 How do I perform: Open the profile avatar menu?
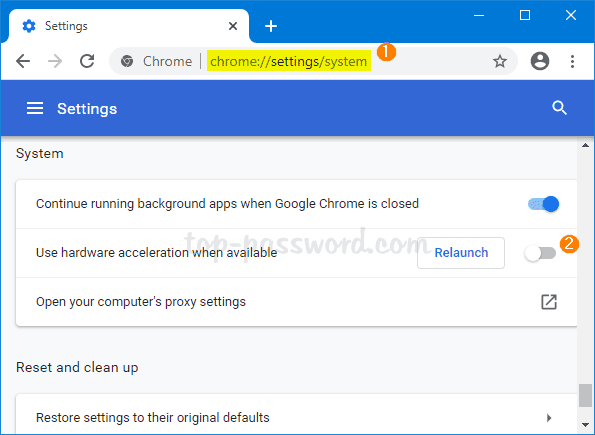540,61
